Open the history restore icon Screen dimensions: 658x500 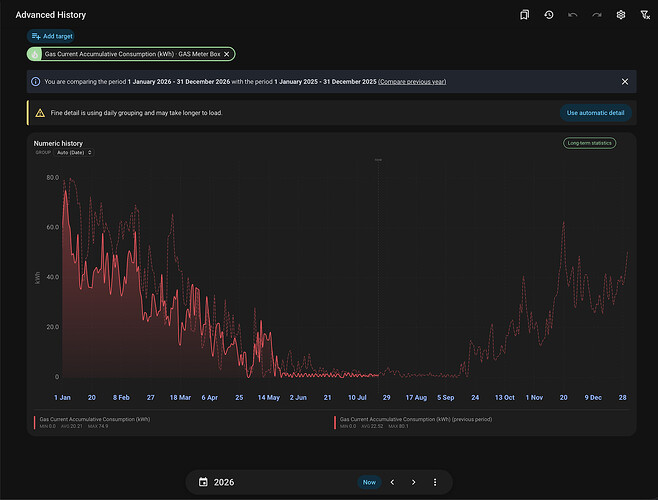coord(549,15)
